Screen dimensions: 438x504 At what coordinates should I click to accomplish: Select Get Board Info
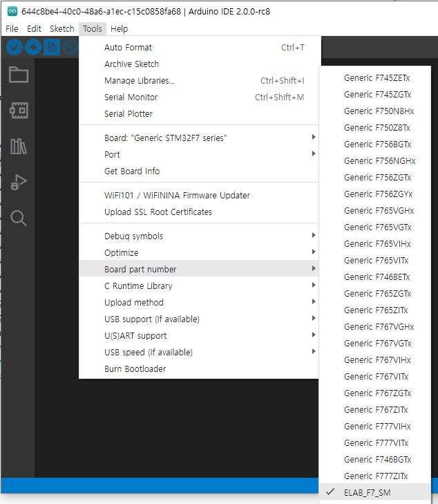point(199,171)
